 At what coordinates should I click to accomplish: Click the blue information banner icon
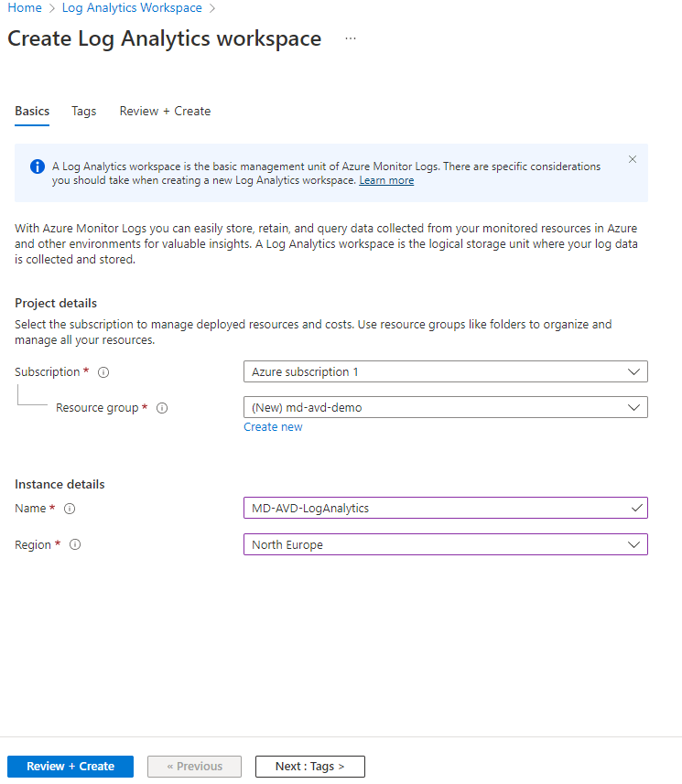pos(38,166)
